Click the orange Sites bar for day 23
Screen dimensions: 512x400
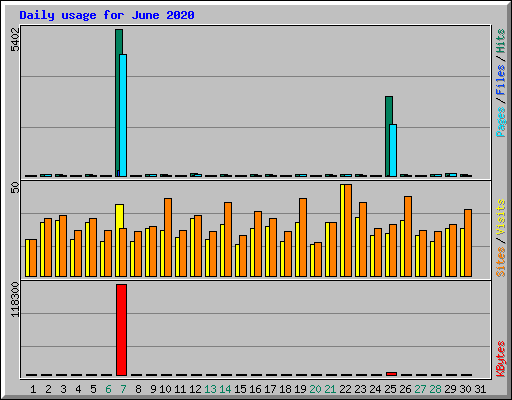click(x=363, y=239)
